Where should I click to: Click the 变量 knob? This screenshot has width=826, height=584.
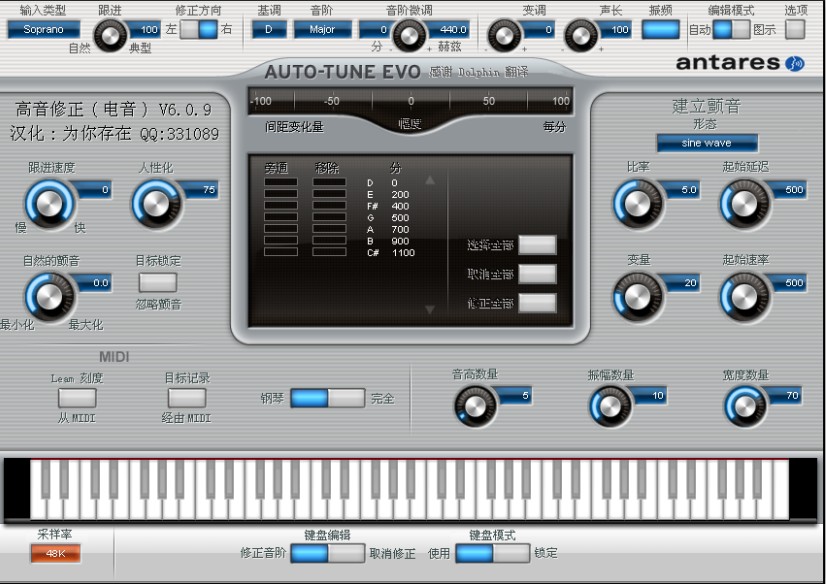637,296
